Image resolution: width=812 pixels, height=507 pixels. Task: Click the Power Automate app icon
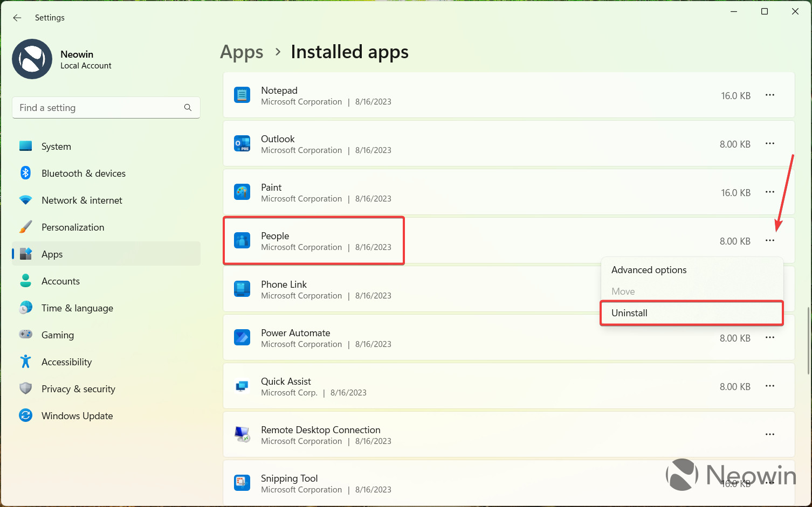coord(242,337)
